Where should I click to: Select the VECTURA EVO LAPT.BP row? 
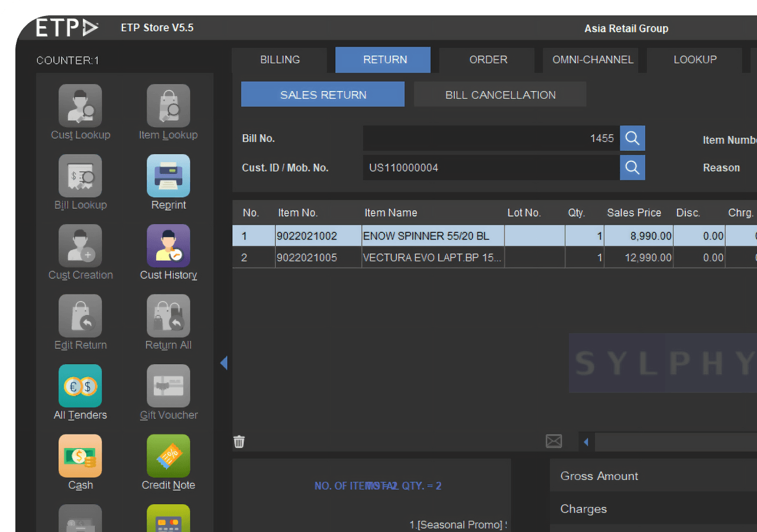tap(432, 258)
